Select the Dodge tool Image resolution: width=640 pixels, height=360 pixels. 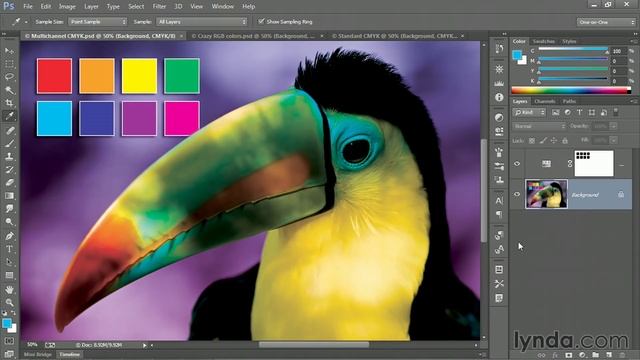9,222
